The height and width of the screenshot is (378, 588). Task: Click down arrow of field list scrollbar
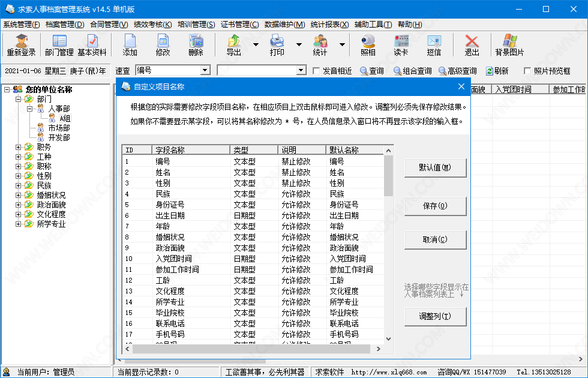pyautogui.click(x=389, y=338)
